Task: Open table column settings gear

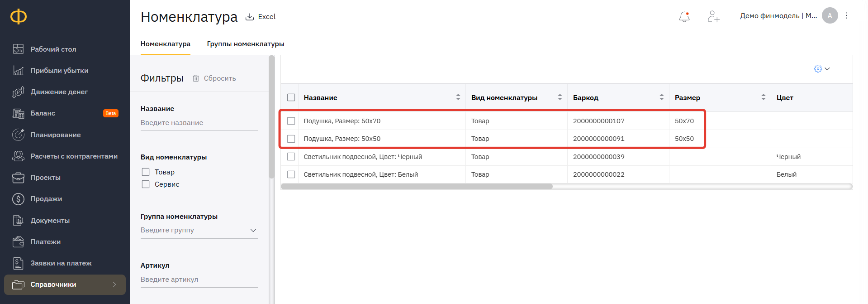Action: click(818, 69)
